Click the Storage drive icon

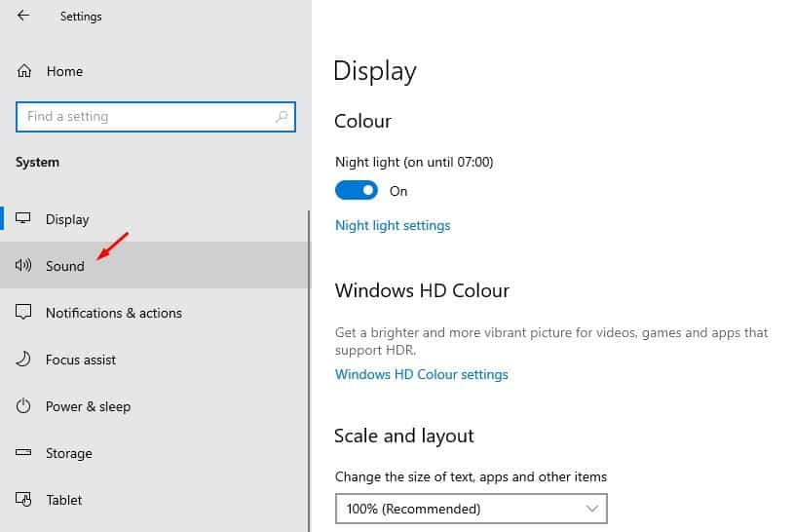tap(23, 452)
